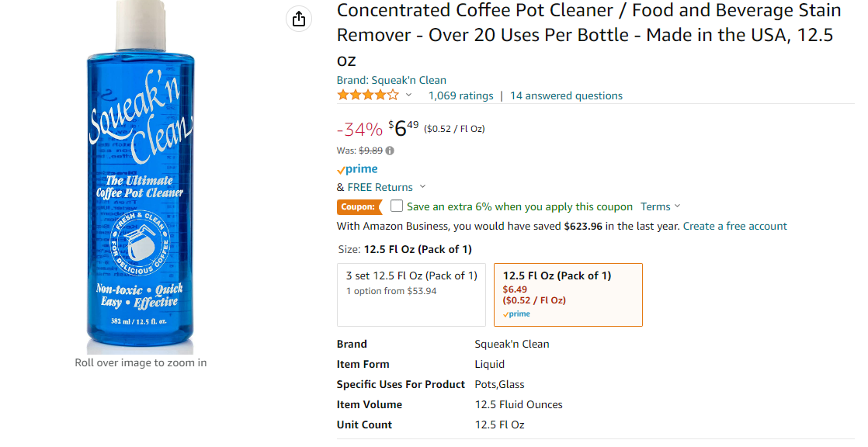Expand the rating breakdown arrow beside the stars
The image size is (868, 447).
[409, 95]
